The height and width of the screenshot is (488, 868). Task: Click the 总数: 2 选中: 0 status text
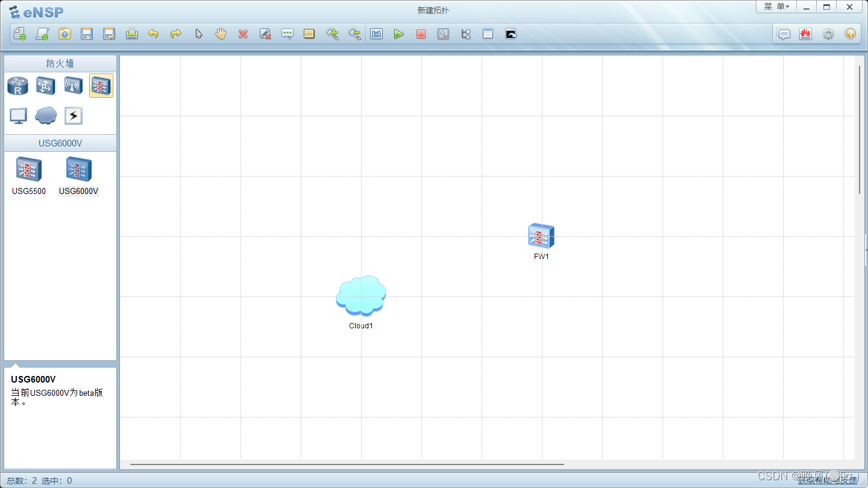39,481
